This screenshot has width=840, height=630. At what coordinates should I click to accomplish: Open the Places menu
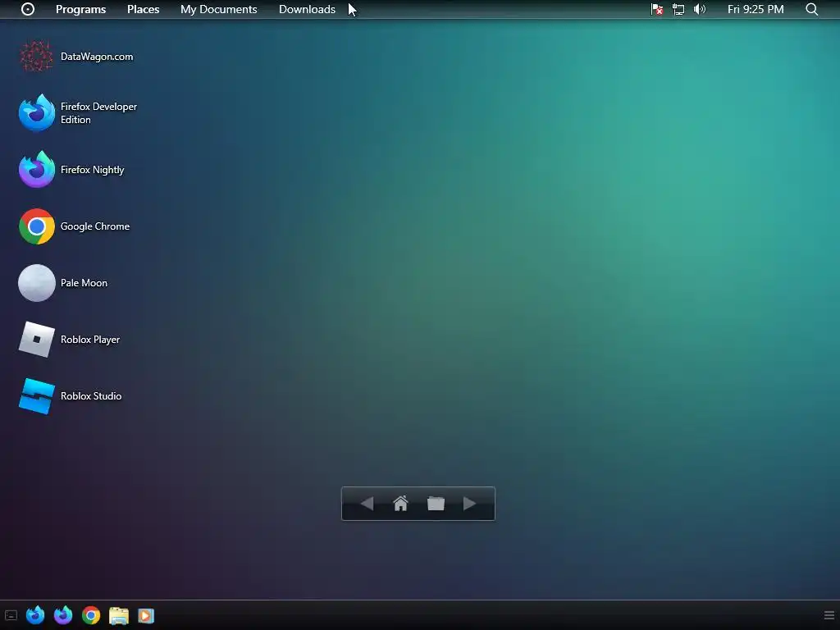click(x=143, y=9)
